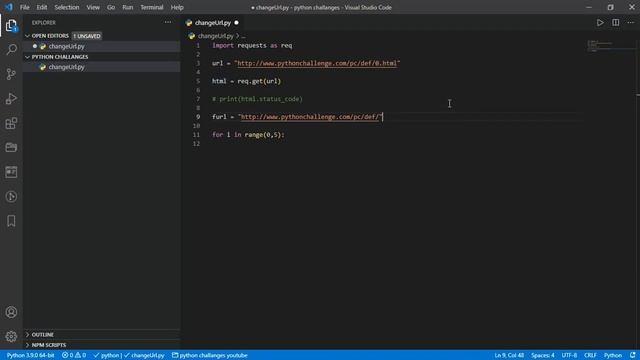Open the Edit menu
640x360 pixels.
click(42, 7)
